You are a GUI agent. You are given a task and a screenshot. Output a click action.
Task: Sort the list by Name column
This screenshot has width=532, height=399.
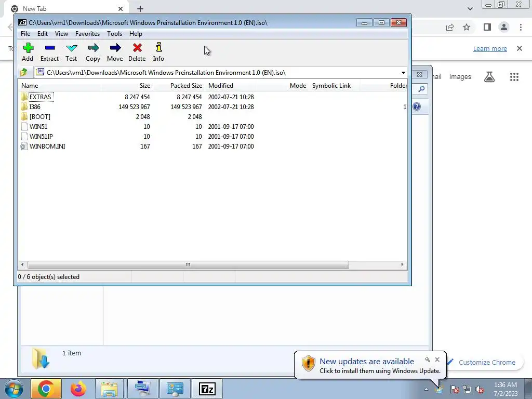click(60, 86)
